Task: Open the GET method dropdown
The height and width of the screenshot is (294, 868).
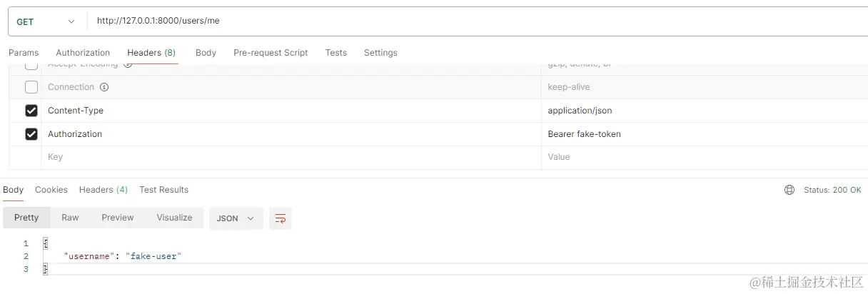Action: [46, 21]
